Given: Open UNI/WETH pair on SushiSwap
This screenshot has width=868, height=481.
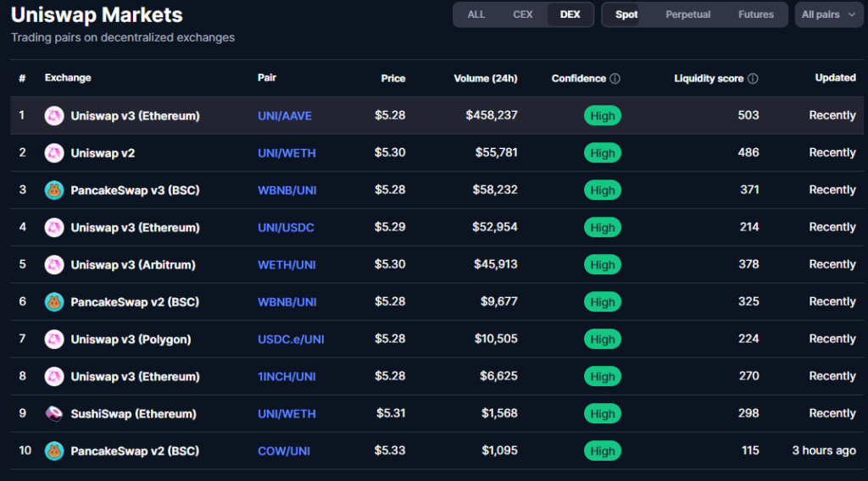Looking at the screenshot, I should [x=287, y=413].
